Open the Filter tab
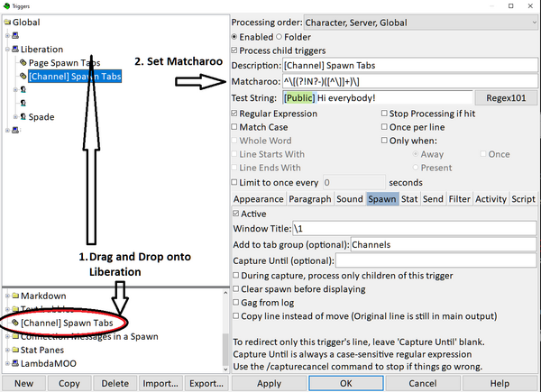 click(459, 199)
